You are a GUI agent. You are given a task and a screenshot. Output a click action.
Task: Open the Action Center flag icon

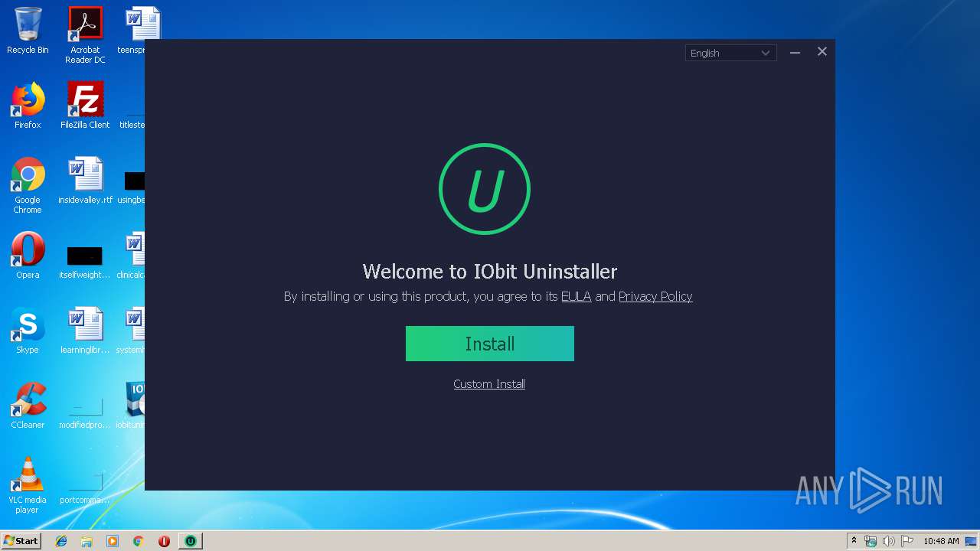(x=907, y=541)
